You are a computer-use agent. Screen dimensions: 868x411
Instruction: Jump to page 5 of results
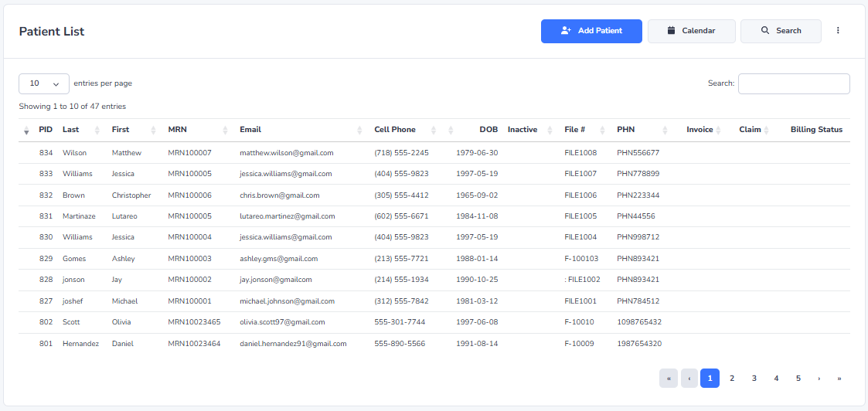point(798,378)
